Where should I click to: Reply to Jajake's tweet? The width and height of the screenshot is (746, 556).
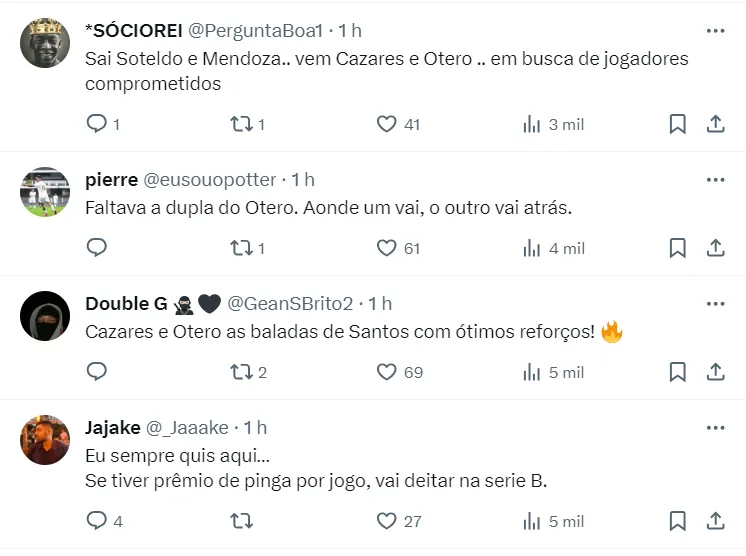coord(97,521)
